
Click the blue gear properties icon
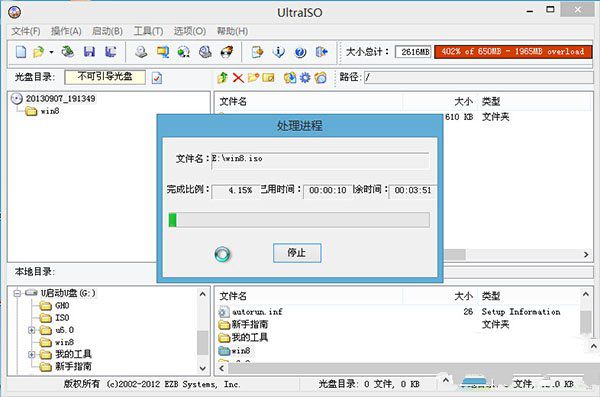[x=305, y=78]
